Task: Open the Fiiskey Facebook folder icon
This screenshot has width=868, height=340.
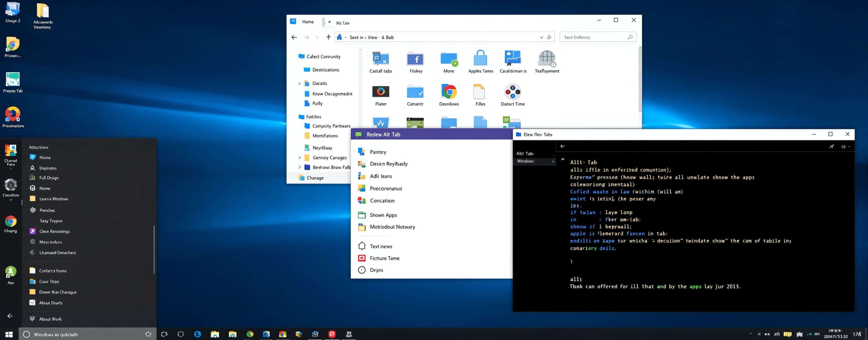Action: coord(415,59)
